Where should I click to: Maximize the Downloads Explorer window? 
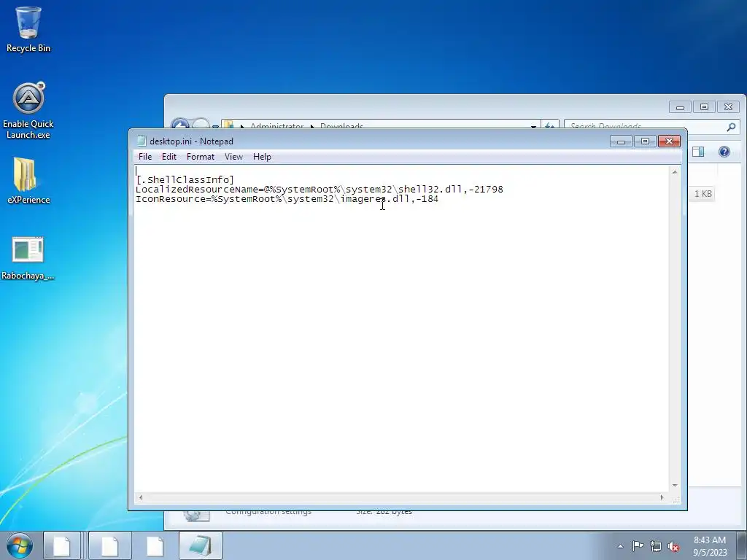[704, 107]
